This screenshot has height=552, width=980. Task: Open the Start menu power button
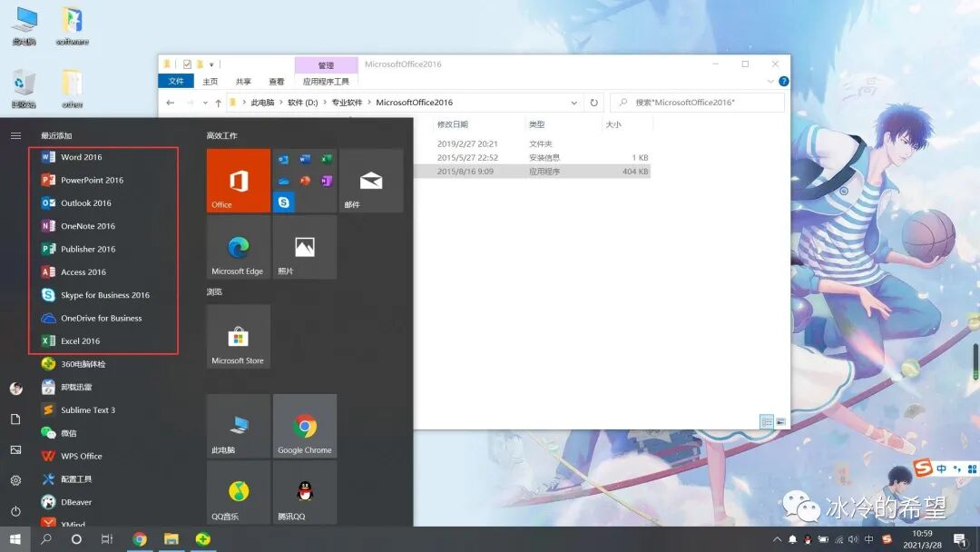pyautogui.click(x=15, y=511)
